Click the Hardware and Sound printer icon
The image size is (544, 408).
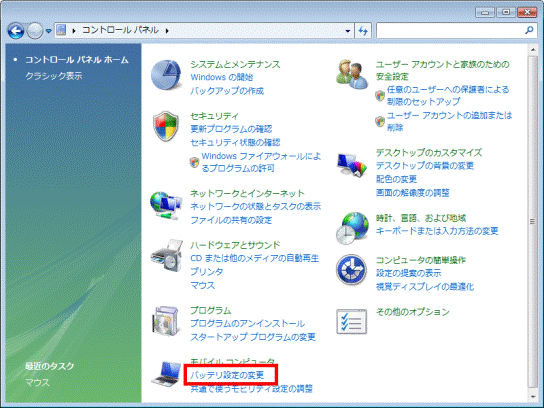[167, 255]
